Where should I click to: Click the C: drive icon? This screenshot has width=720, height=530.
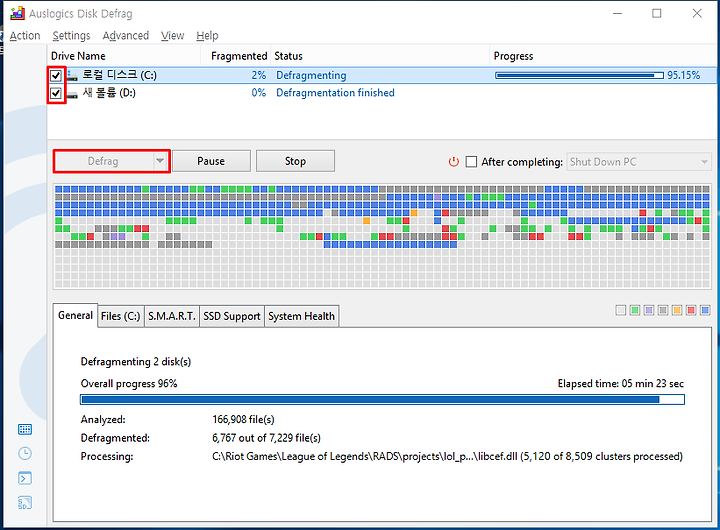tap(72, 76)
